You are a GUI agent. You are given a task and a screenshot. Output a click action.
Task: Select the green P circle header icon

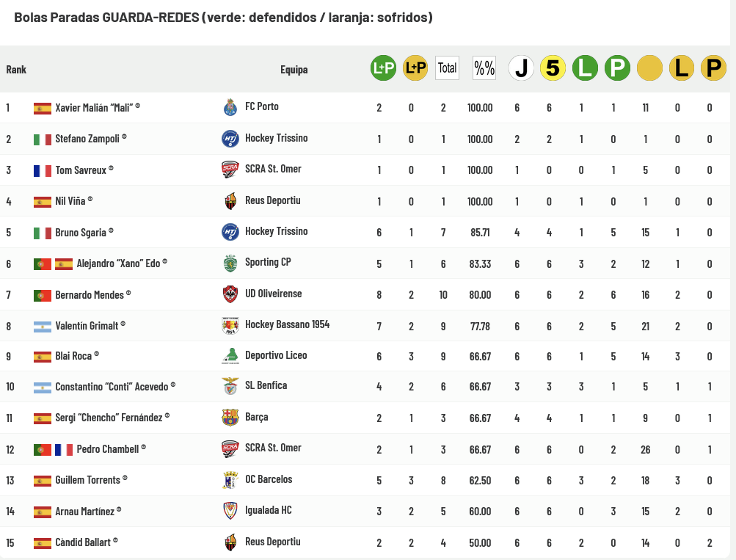[617, 68]
